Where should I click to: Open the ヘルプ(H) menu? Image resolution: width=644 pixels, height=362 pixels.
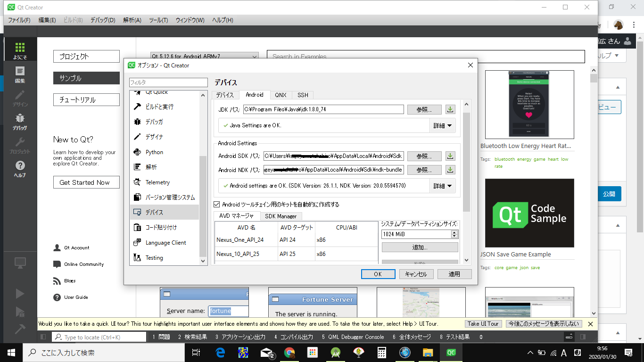click(x=223, y=20)
